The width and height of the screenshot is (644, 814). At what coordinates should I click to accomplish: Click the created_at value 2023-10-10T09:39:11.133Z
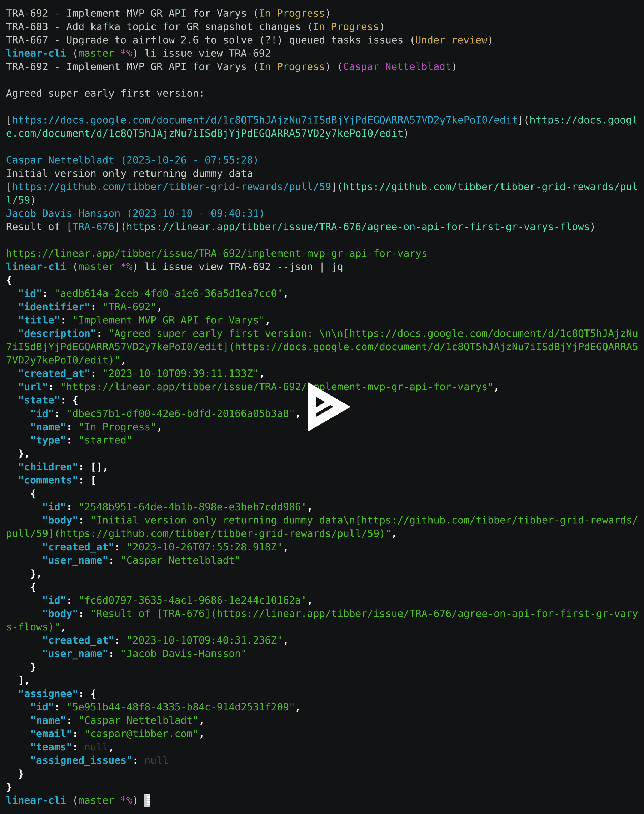click(x=181, y=373)
